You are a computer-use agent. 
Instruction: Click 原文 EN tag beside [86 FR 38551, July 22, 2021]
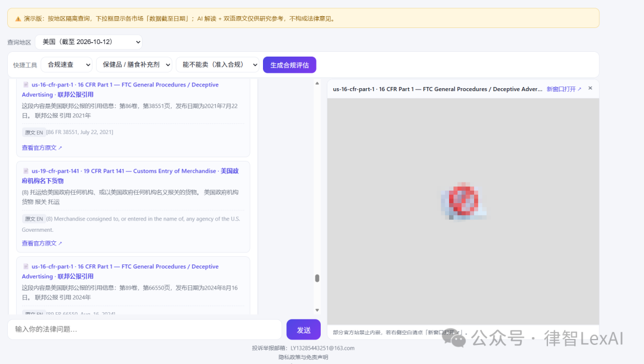click(33, 132)
